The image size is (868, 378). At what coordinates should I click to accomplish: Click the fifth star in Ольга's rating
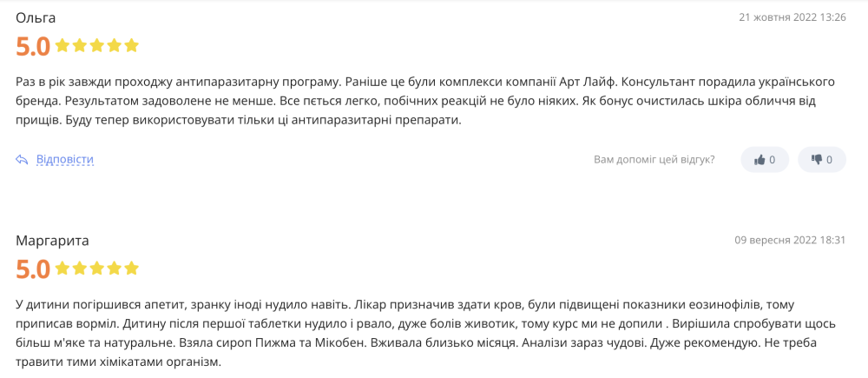pyautogui.click(x=131, y=45)
